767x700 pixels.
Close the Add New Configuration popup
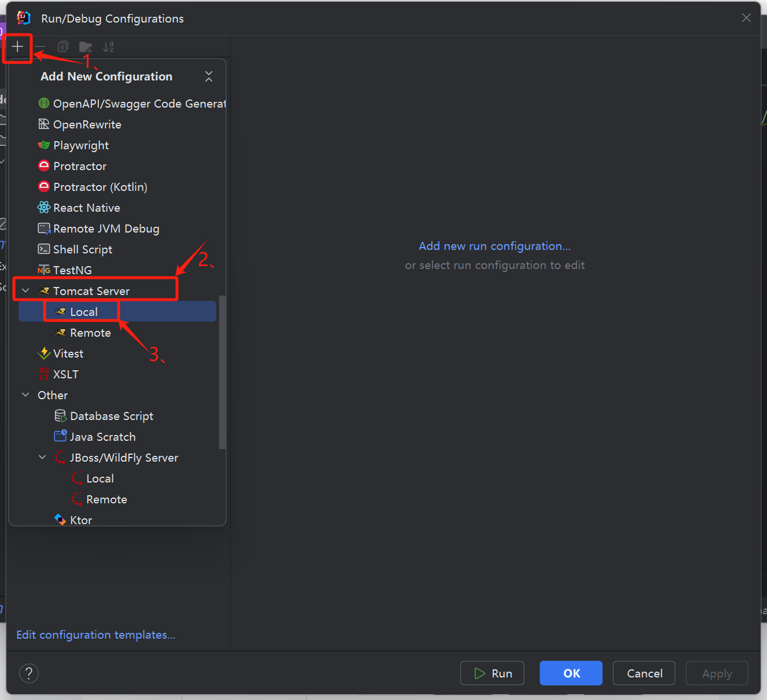[x=209, y=76]
